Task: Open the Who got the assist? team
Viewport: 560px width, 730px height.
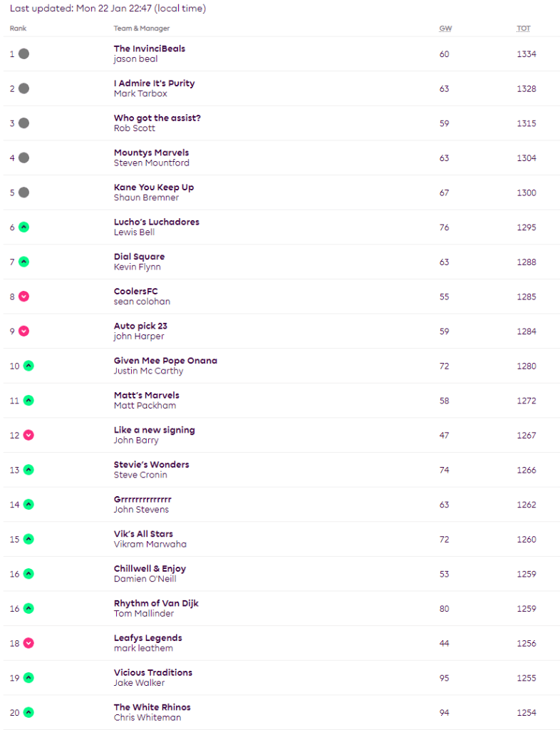Action: pyautogui.click(x=157, y=118)
